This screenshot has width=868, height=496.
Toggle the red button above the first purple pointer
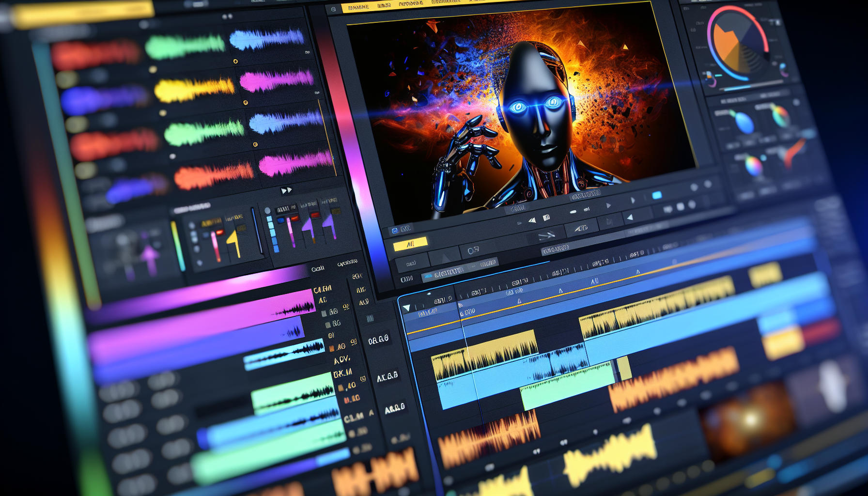click(x=315, y=215)
